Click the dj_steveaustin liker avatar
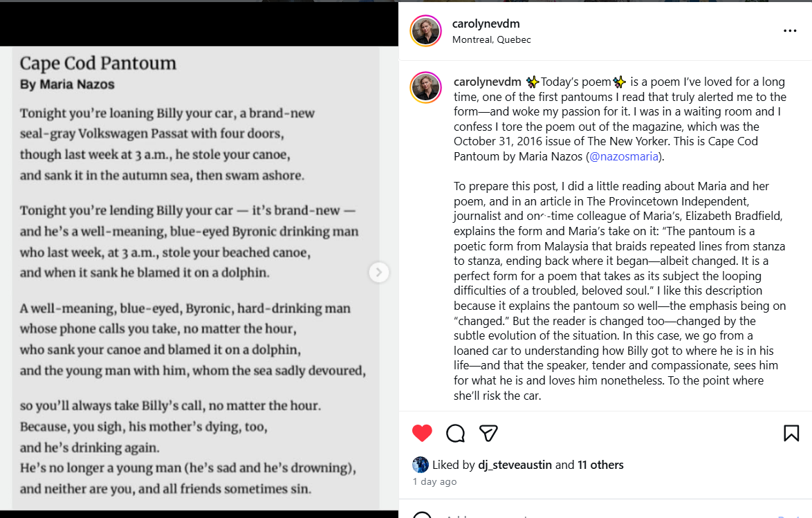This screenshot has width=812, height=518. pos(421,465)
